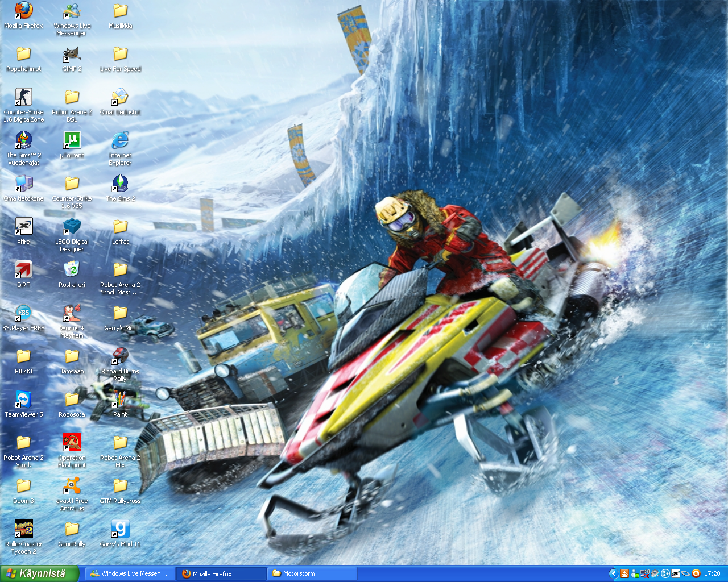Viewport: 728px width, 582px height.
Task: Open the Motorstorm taskbar window
Action: 312,573
